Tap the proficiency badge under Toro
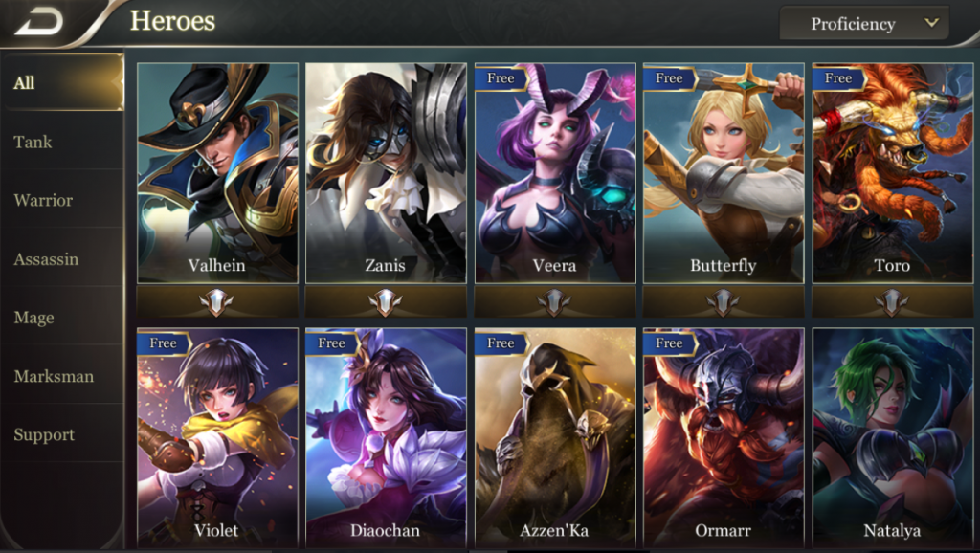980x553 pixels. [892, 302]
